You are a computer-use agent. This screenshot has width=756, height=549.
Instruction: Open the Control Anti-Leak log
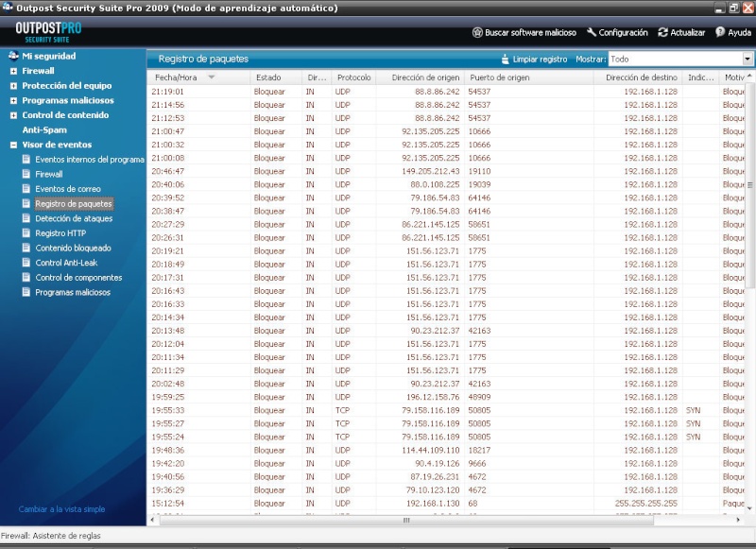[x=66, y=263]
